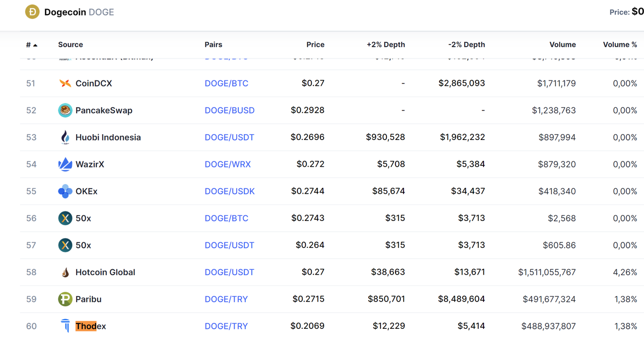The image size is (644, 339).
Task: Open the 50x name in row 57
Action: tap(83, 245)
